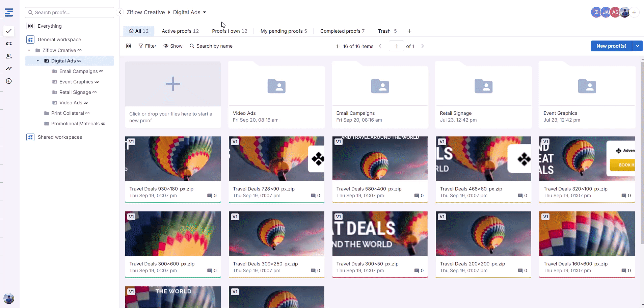The height and width of the screenshot is (308, 644).
Task: Open Travel Deals 580×400 thumbnail
Action: [x=380, y=159]
